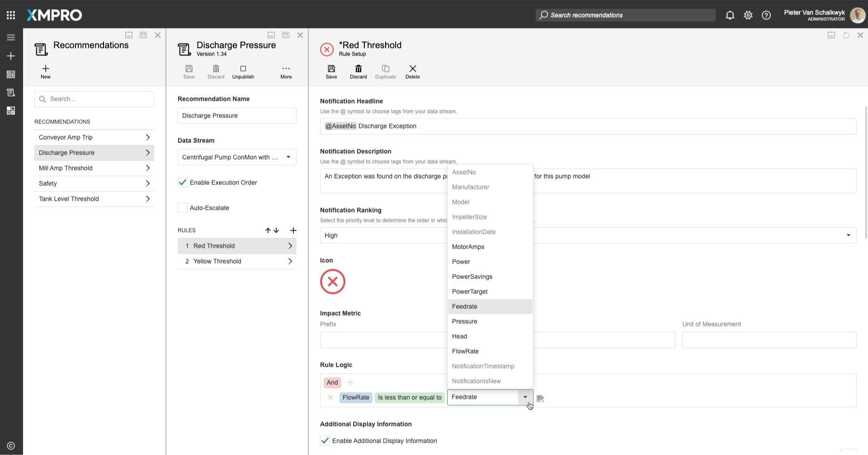Open settings gear in top bar
This screenshot has height=455, width=868.
[x=748, y=15]
